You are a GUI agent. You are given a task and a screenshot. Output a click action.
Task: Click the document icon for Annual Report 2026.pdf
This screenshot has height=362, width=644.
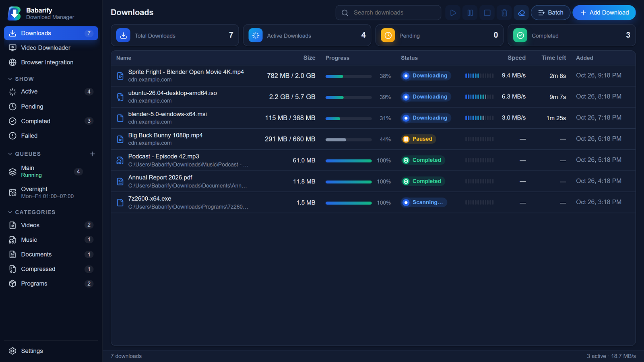pos(120,181)
